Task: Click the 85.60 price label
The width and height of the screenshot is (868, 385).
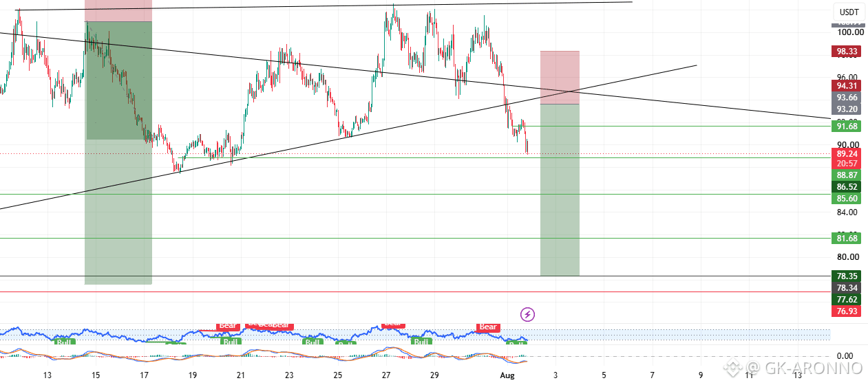Action: click(x=846, y=199)
